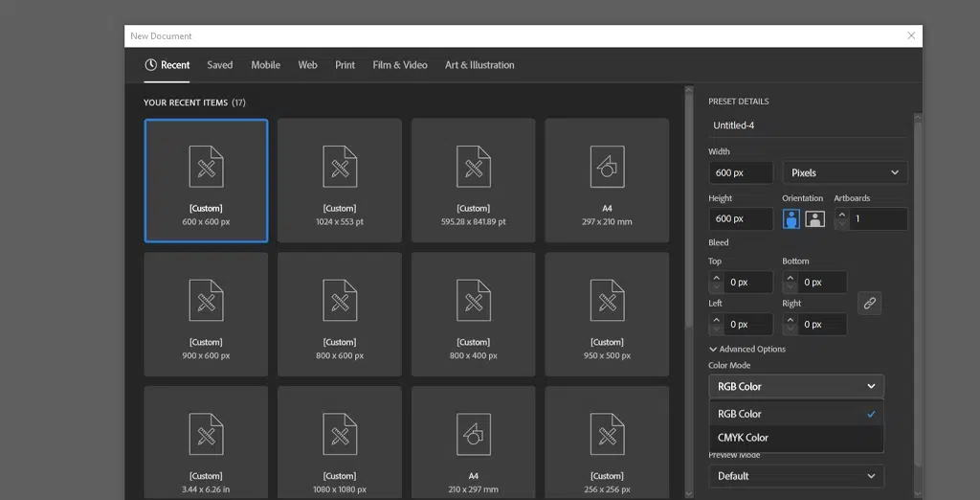Switch to the Mobile tab
980x500 pixels.
tap(265, 65)
